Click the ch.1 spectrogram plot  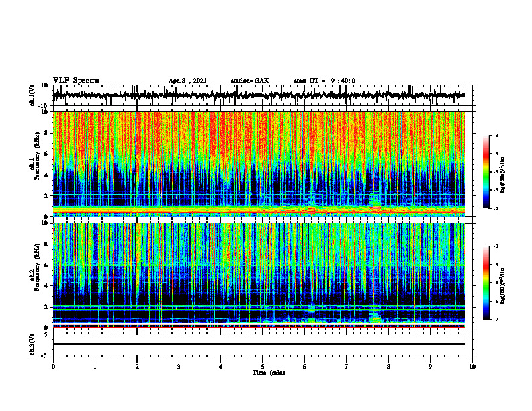point(259,164)
